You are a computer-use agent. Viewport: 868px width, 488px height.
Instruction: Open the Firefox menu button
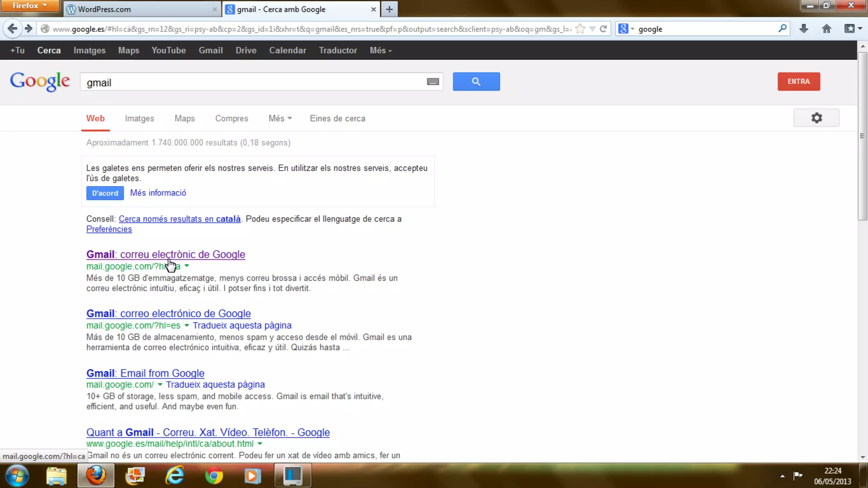[x=30, y=6]
